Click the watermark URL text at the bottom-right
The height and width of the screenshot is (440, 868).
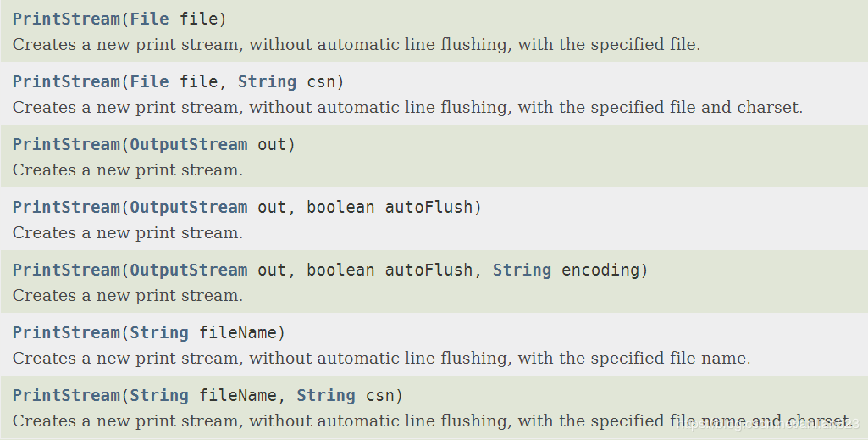pos(768,425)
